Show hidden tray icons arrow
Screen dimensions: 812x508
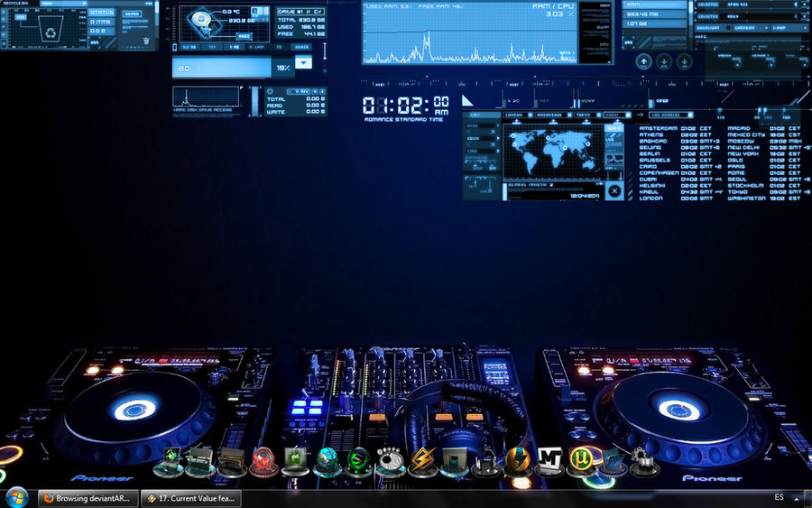point(797,499)
